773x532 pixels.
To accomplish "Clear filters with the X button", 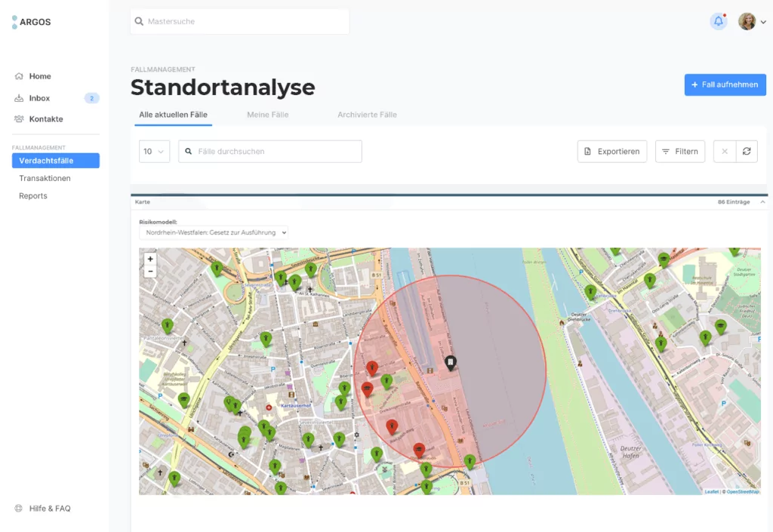I will coord(725,152).
